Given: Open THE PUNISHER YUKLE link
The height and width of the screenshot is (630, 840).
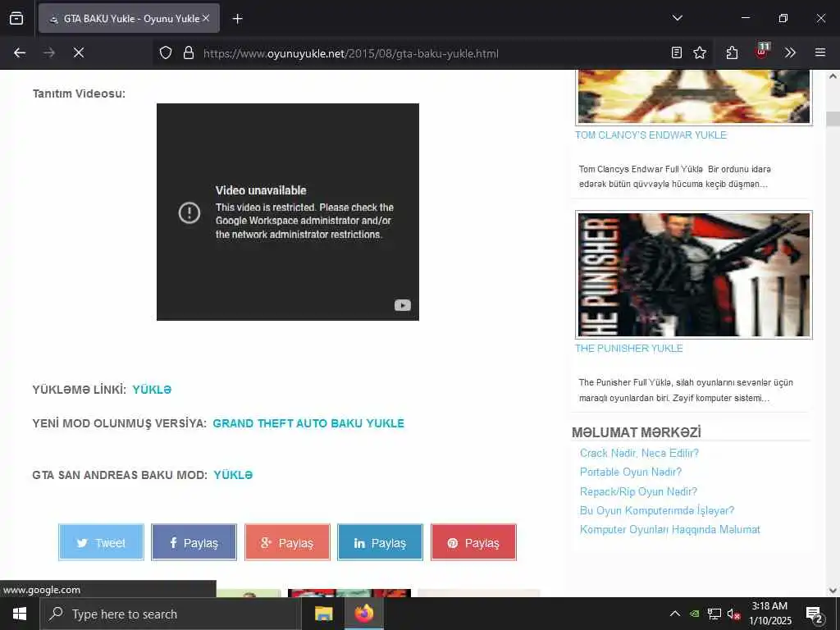Looking at the screenshot, I should coord(629,348).
